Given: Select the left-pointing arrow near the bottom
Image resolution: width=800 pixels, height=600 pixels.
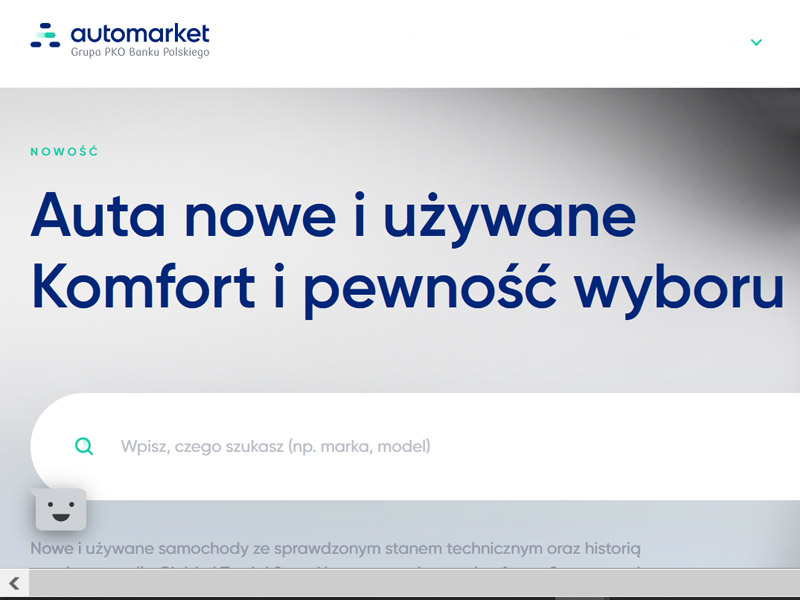Looking at the screenshot, I should point(14,583).
